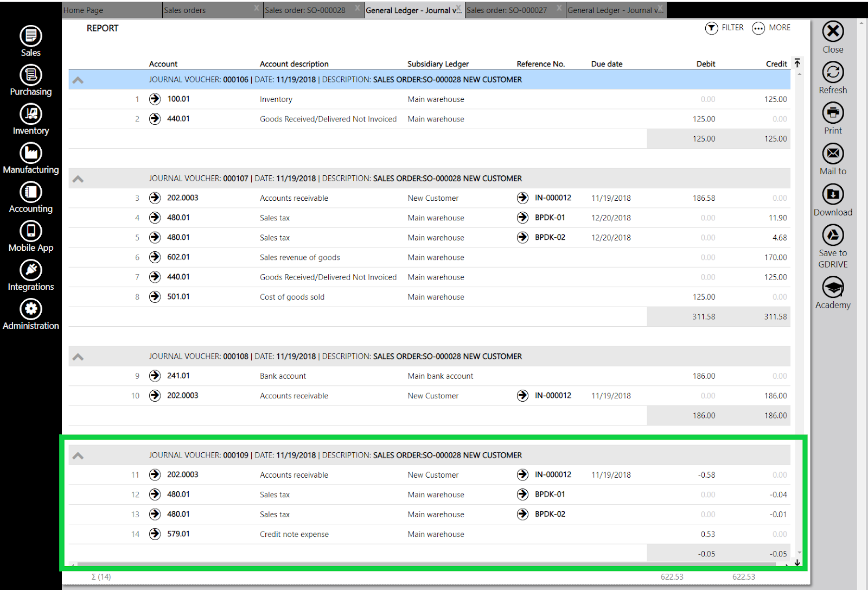This screenshot has height=590, width=868.
Task: Jump to top of report arrow
Action: coord(797,63)
